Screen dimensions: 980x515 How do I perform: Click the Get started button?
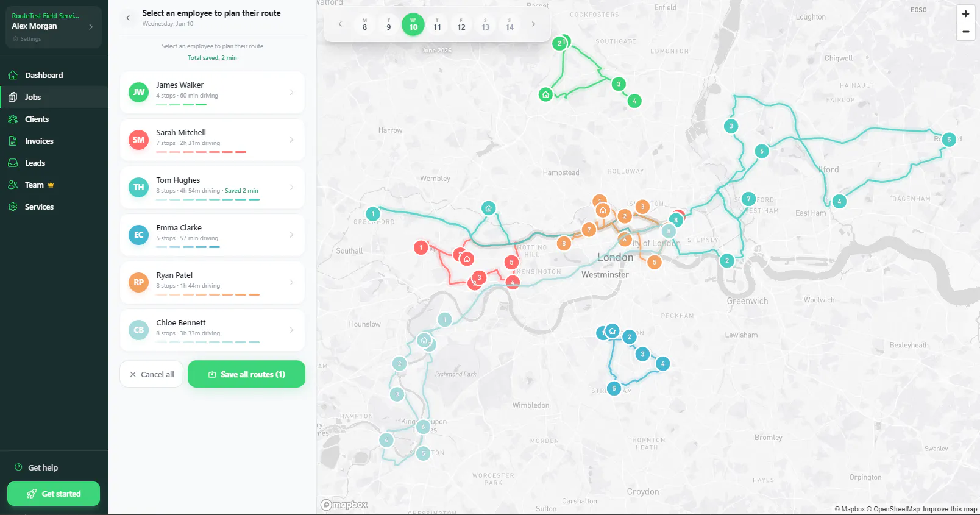click(54, 494)
